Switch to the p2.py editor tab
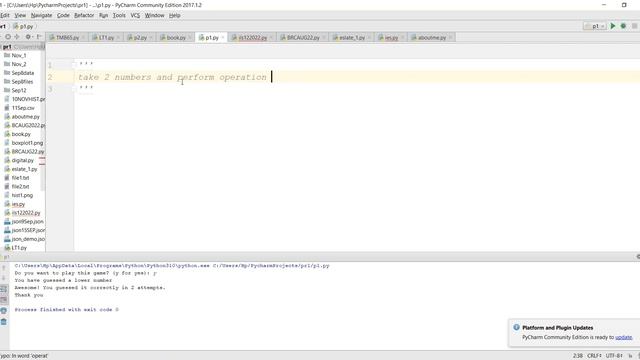 140,38
